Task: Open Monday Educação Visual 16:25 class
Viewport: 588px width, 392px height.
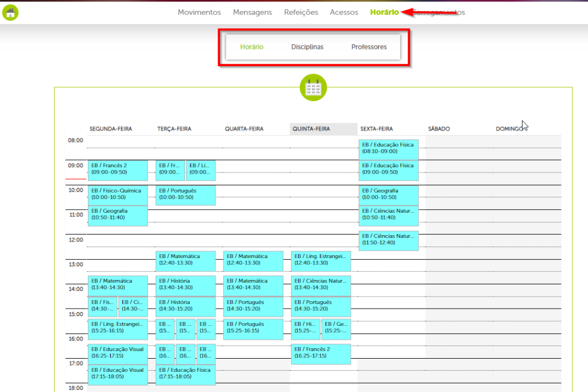Action: point(118,353)
